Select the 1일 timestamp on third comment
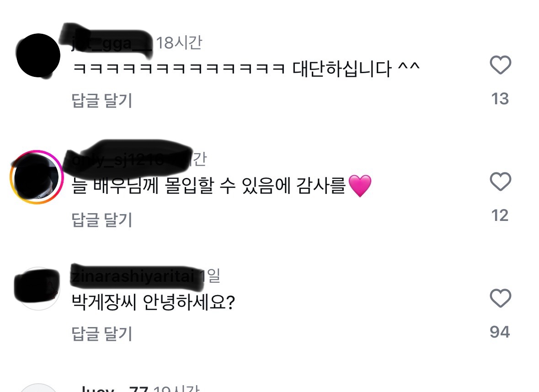 click(x=210, y=276)
